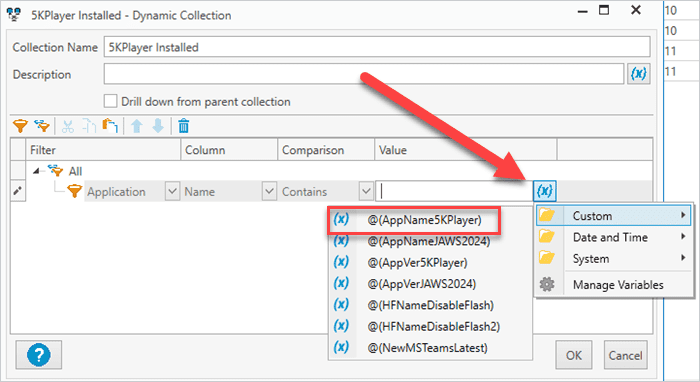Screen dimensions: 700x382
Task: Click the dialog title bar app icon
Action: (14, 14)
